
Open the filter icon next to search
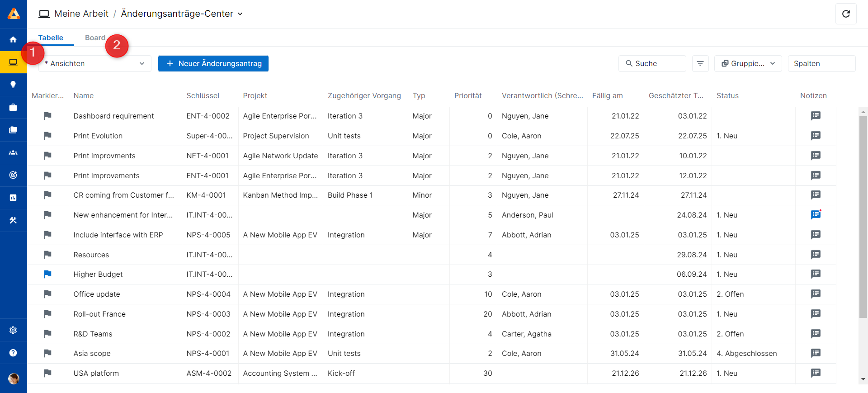point(700,64)
